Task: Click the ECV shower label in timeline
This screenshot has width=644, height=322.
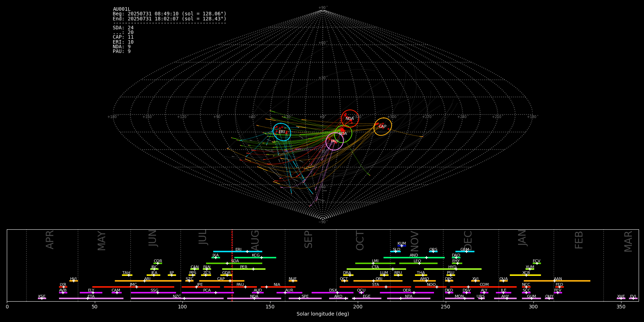Action: point(536,261)
